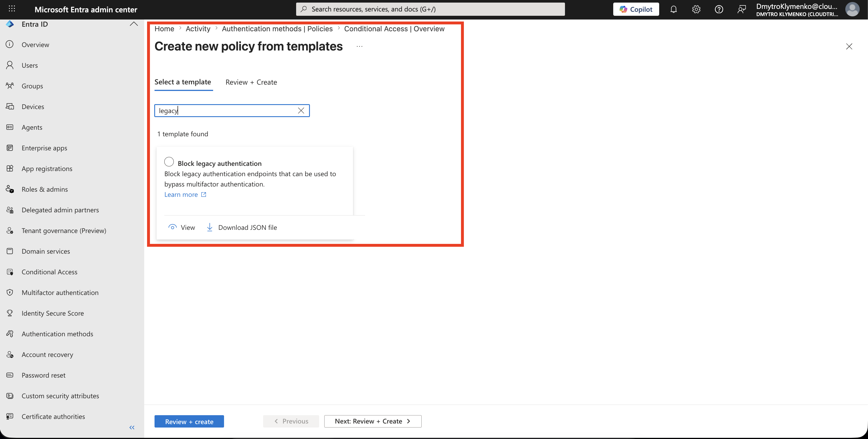Download JSON file for template

coord(241,227)
